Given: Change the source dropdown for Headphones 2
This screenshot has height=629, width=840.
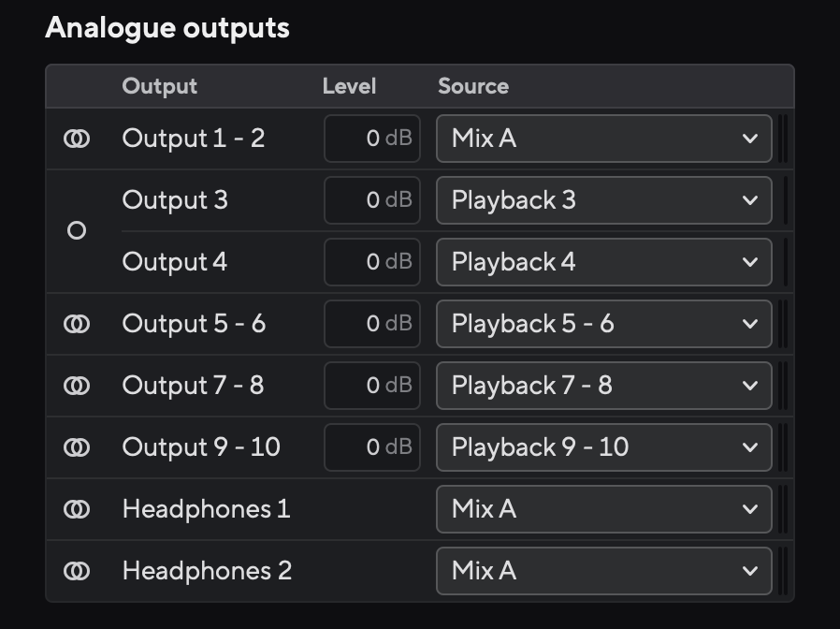Looking at the screenshot, I should coord(603,570).
